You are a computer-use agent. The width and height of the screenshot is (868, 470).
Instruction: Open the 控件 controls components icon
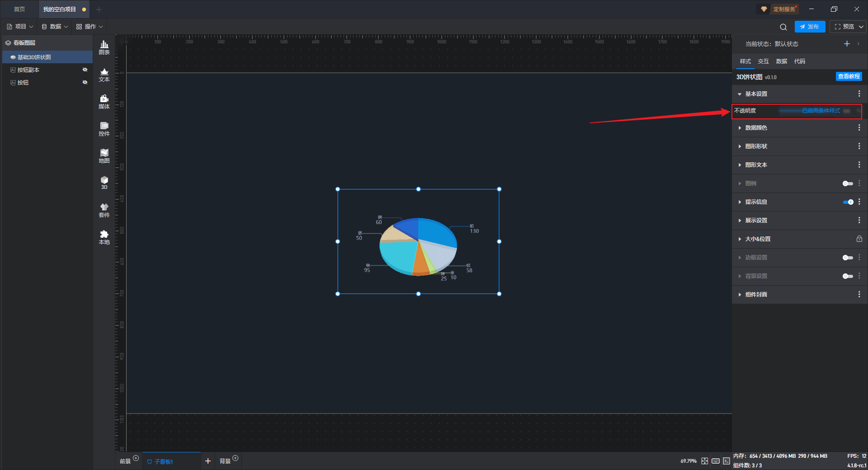coord(104,129)
